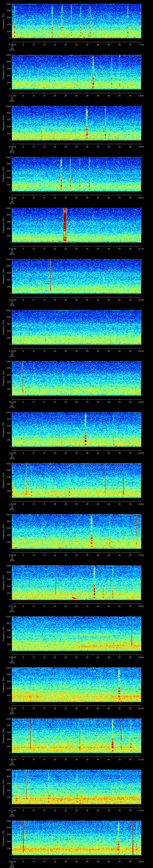The height and width of the screenshot is (868, 153).
Task: Click the "21:00" end time label
Action: (141, 248)
